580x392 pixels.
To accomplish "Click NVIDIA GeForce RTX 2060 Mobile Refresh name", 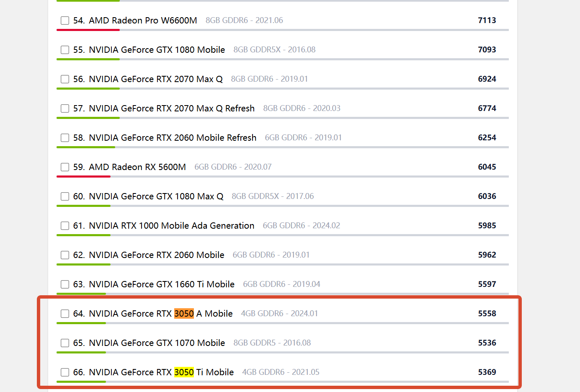I will (173, 138).
